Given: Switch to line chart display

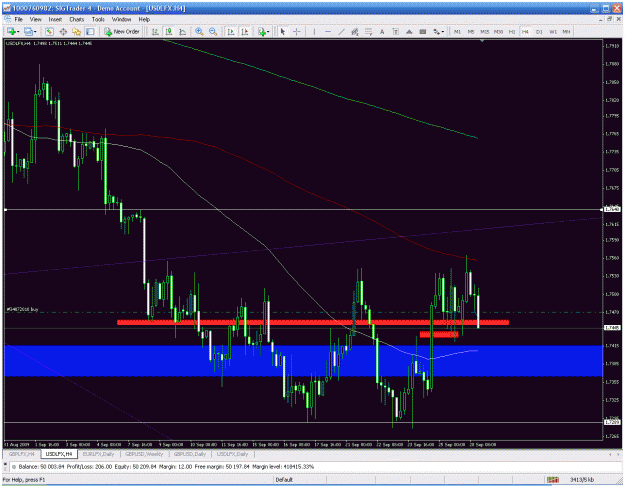Looking at the screenshot, I should click(x=183, y=31).
